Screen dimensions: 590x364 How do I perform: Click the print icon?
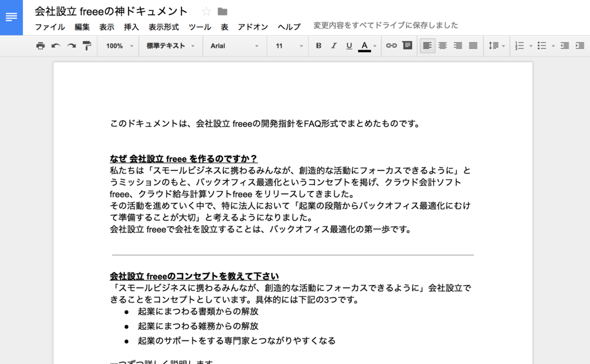coord(40,46)
